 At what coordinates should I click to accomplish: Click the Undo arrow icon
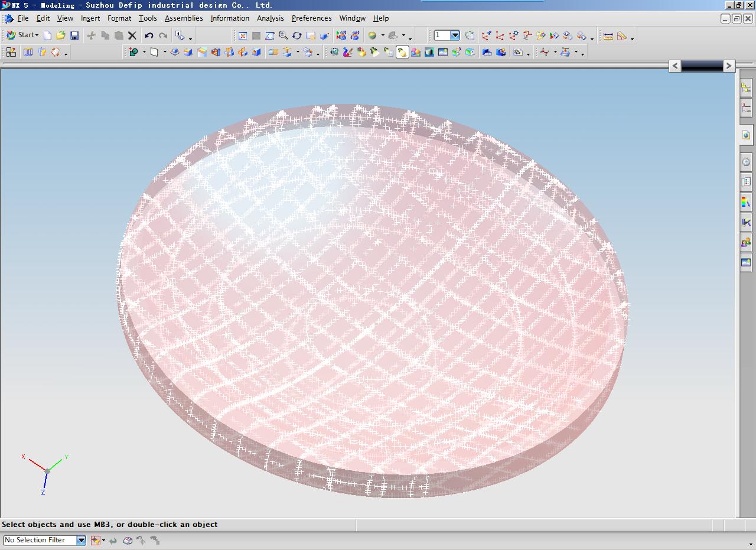[x=149, y=35]
